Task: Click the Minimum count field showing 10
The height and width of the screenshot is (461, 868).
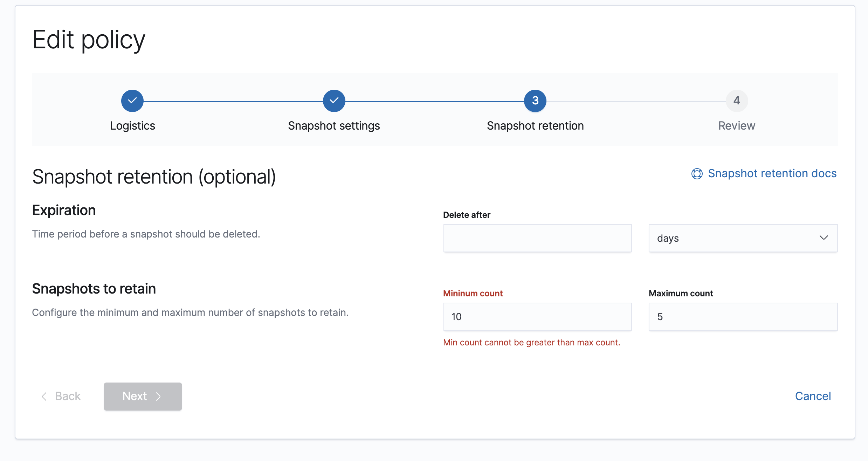Action: [537, 317]
